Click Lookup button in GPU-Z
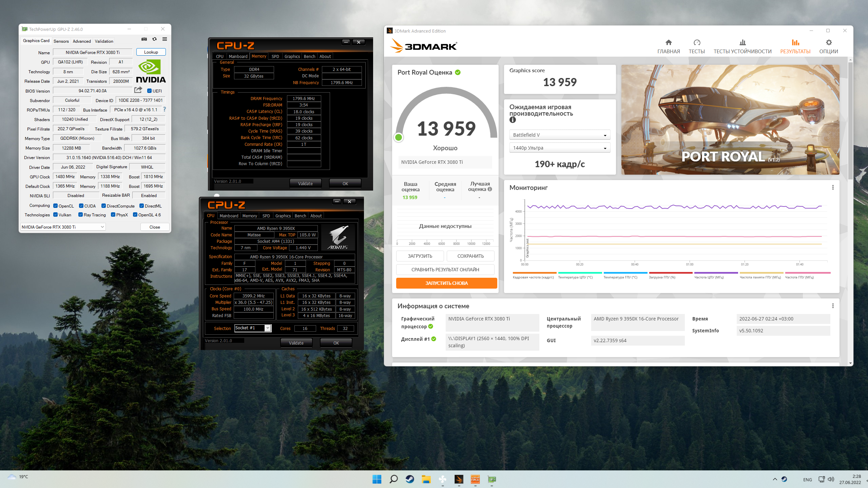The width and height of the screenshot is (868, 488). point(151,52)
